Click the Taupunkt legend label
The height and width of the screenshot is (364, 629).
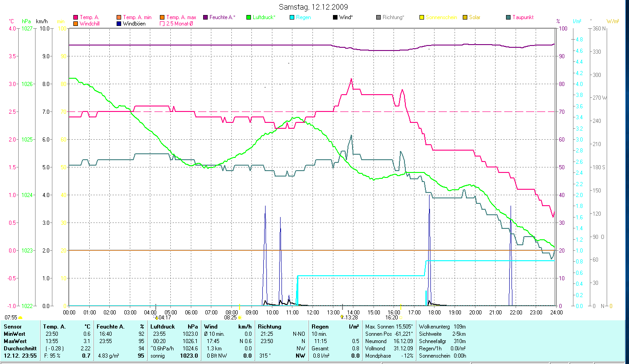point(523,17)
